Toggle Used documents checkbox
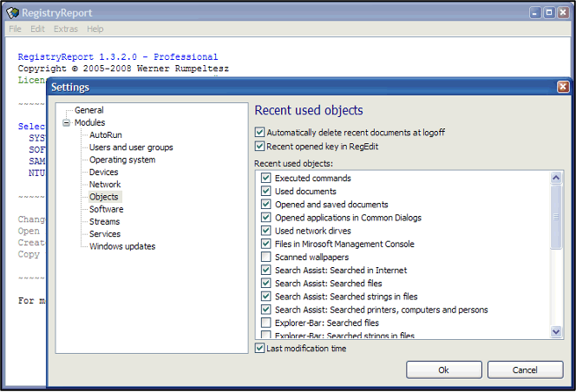Viewport: 576px width, 392px height. point(266,192)
